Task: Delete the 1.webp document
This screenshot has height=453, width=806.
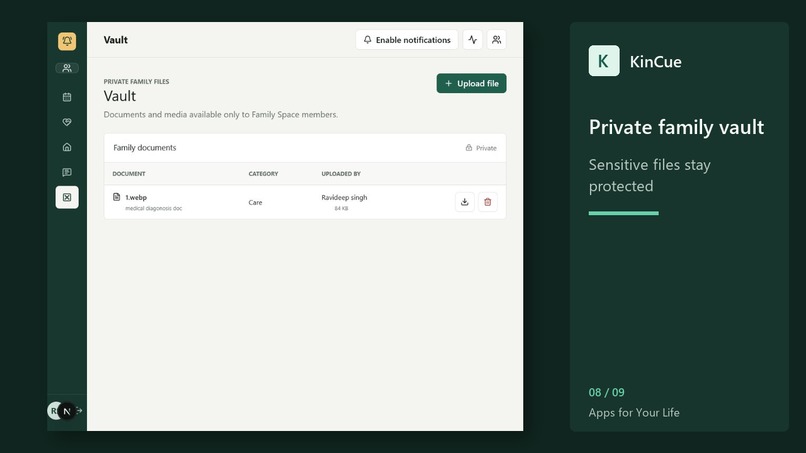Action: pyautogui.click(x=488, y=202)
